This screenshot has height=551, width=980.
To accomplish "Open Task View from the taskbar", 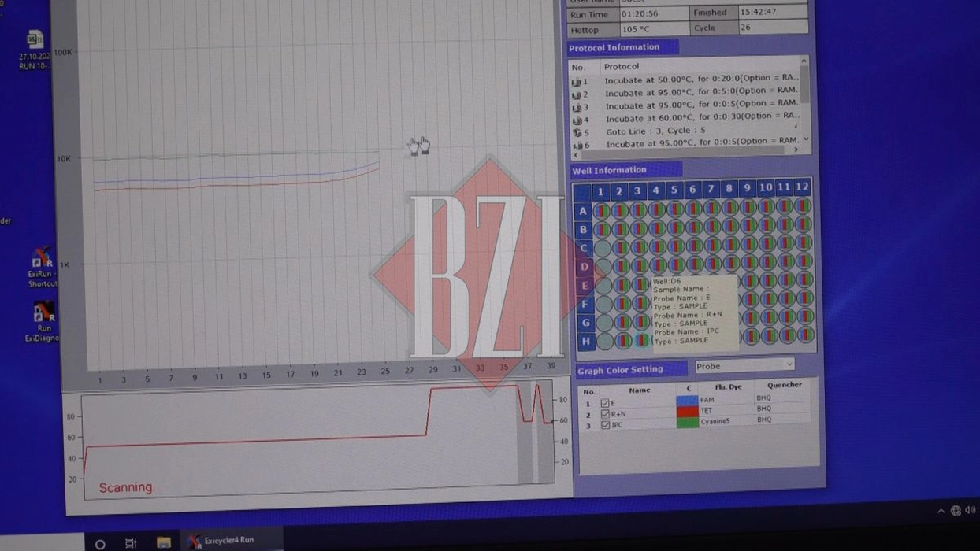I will pyautogui.click(x=131, y=543).
